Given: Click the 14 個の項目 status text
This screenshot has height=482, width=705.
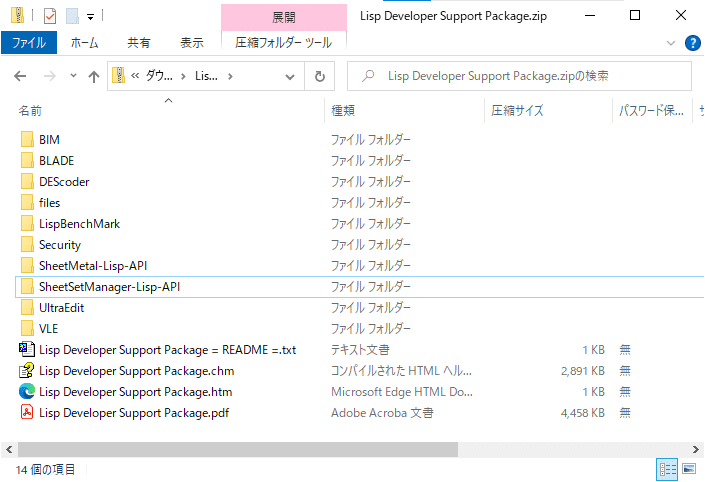Looking at the screenshot, I should (45, 470).
